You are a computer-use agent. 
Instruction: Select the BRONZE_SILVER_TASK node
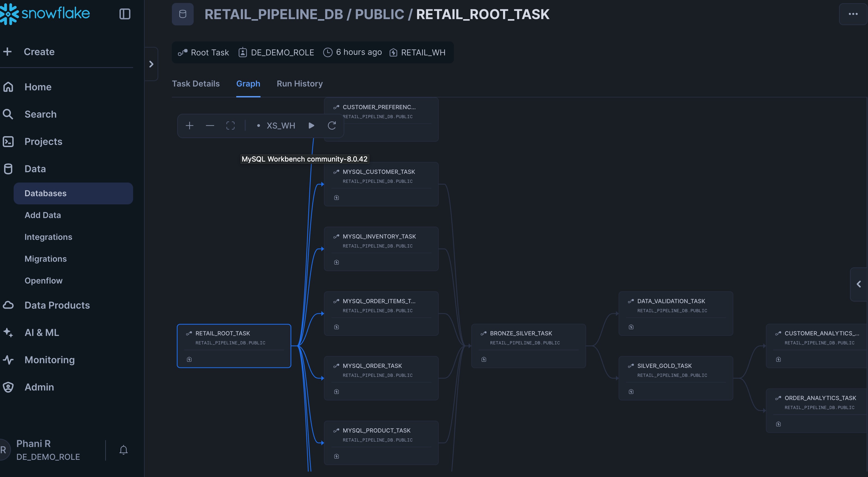[528, 345]
